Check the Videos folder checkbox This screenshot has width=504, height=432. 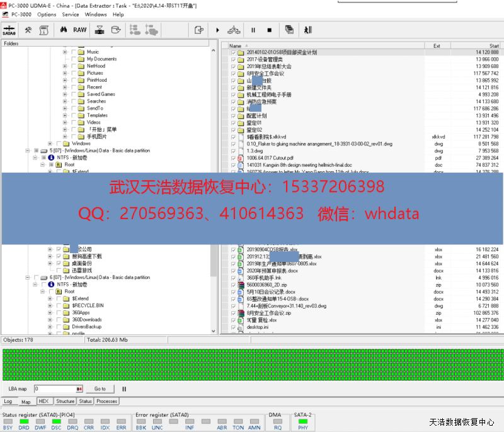pos(73,123)
